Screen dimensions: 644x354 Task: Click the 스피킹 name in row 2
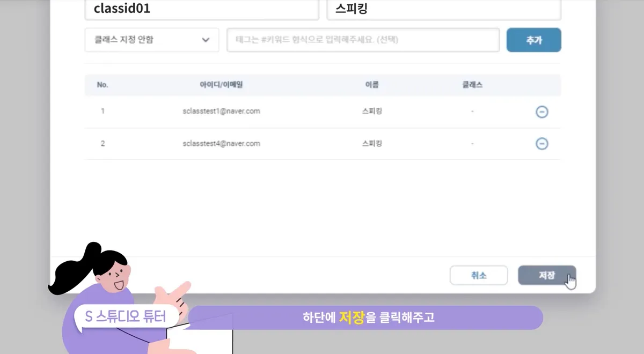coord(372,144)
